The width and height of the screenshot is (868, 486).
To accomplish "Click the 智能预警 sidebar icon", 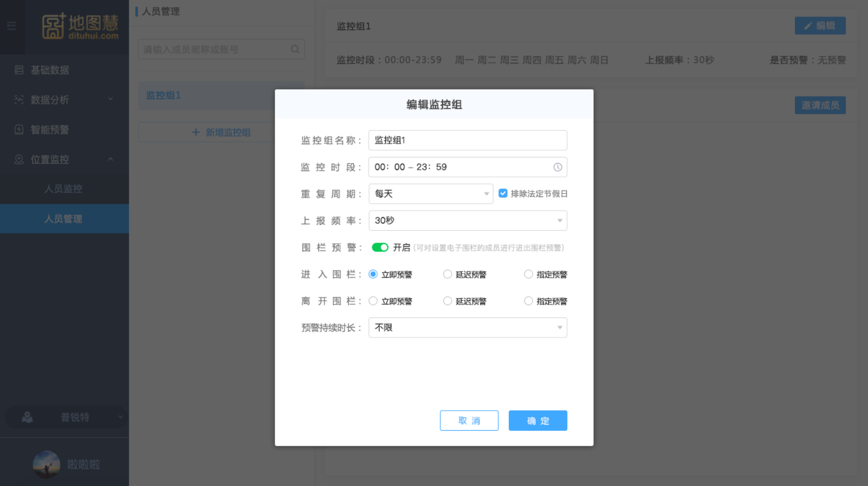I will click(19, 130).
